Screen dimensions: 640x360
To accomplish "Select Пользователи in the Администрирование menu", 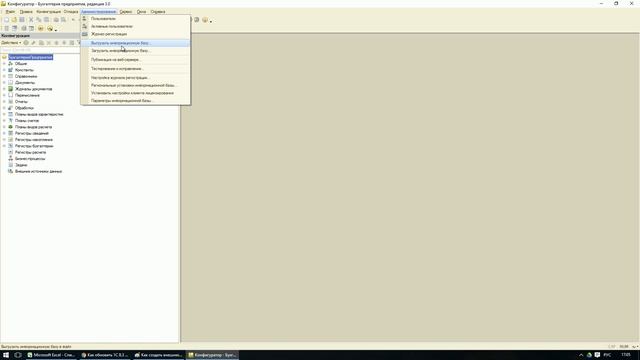I will [136, 19].
